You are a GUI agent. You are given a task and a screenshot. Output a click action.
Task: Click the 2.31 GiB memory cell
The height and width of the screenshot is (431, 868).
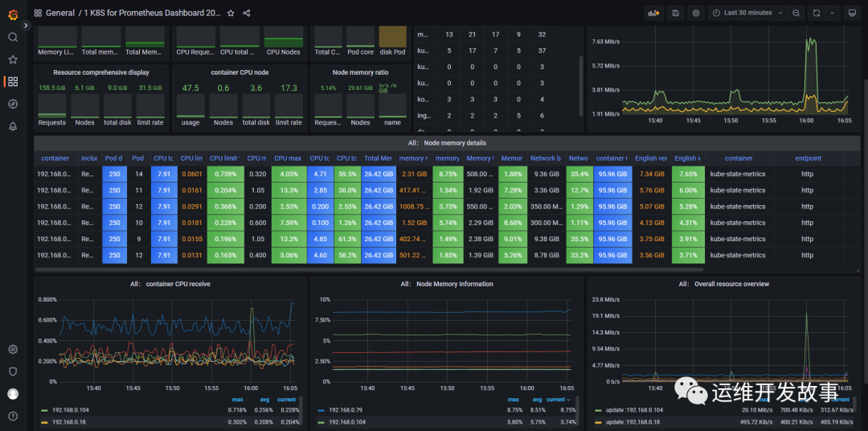[415, 174]
